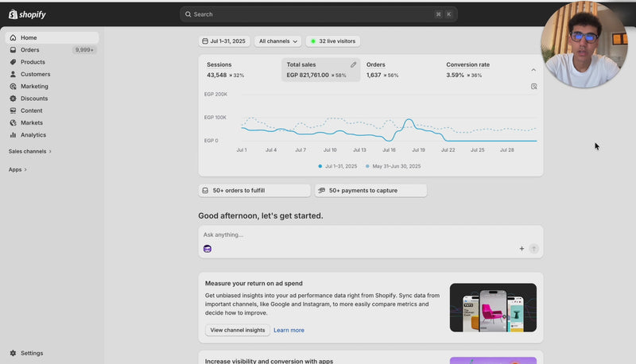Open the Discounts page
The height and width of the screenshot is (364, 636).
tap(34, 99)
